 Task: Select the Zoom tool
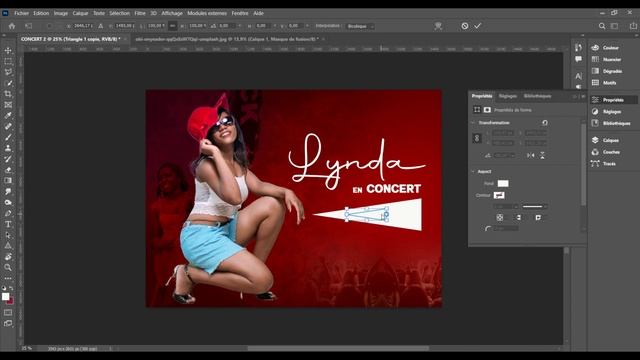[x=8, y=267]
